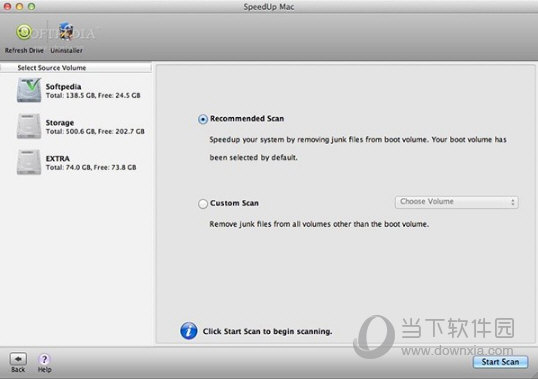Viewport: 538px width, 380px height.
Task: Click the Recommended Scan label text
Action: pos(247,119)
